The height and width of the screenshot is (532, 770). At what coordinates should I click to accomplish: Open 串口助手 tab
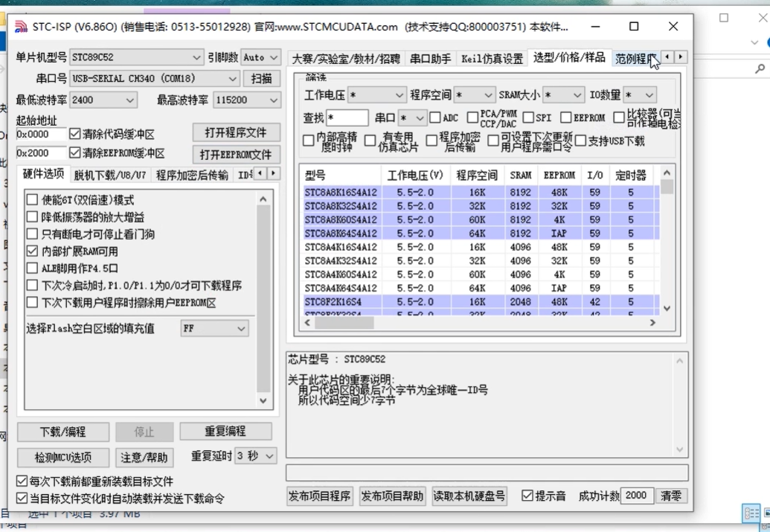[431, 59]
